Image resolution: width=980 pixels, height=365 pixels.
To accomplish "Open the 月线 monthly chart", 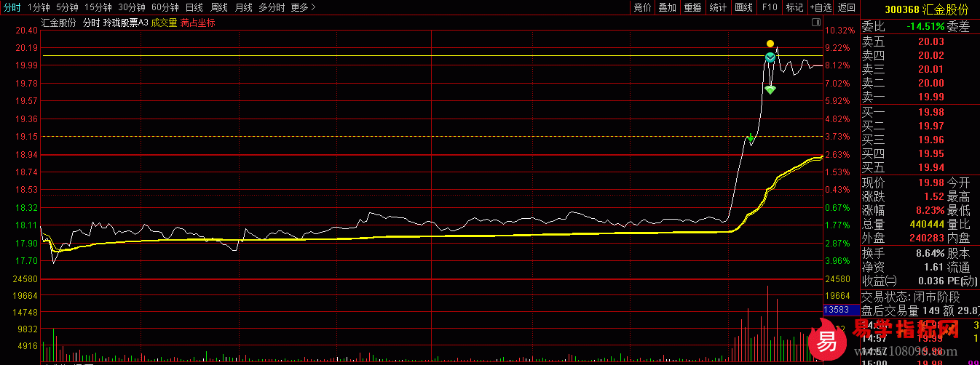I will (x=244, y=7).
